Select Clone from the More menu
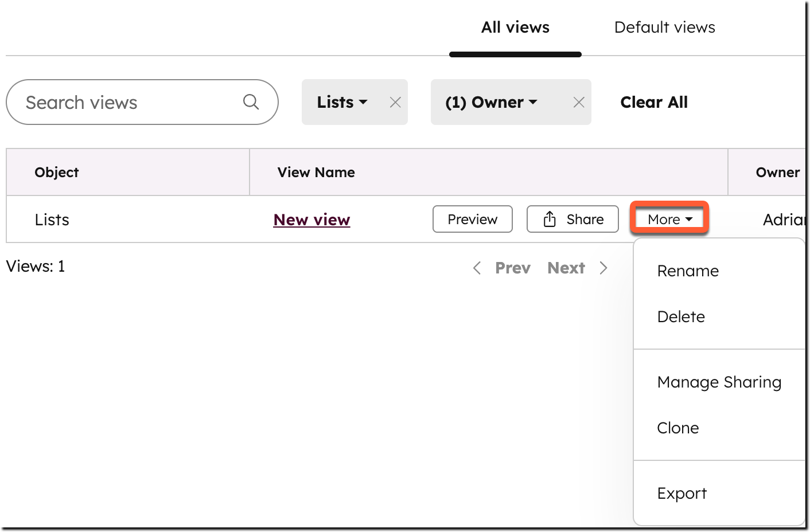810x532 pixels. pos(678,428)
